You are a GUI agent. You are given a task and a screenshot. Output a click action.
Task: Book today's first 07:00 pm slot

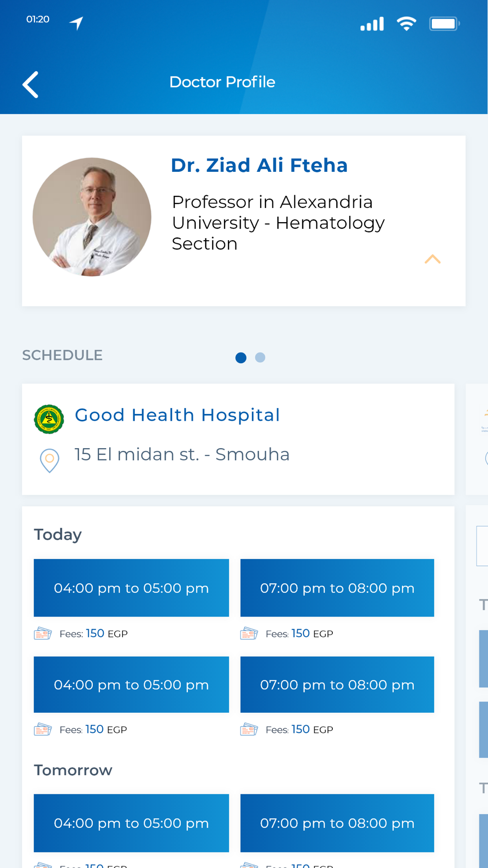tap(337, 588)
